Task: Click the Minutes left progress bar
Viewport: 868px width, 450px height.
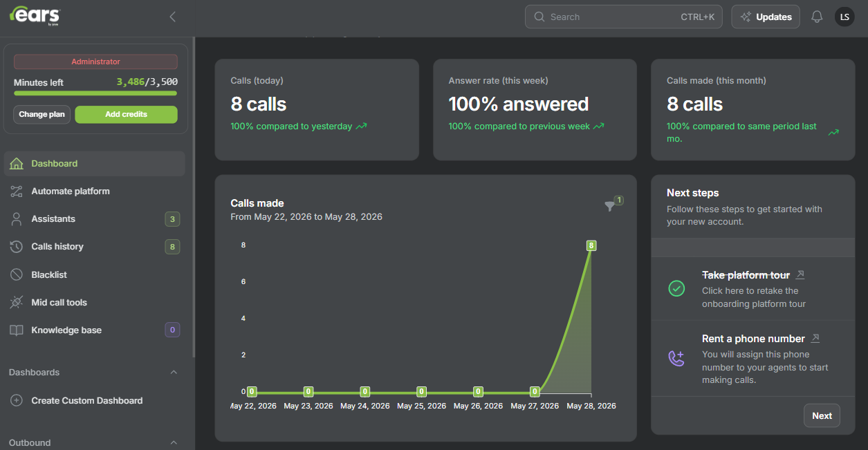Action: (x=95, y=93)
